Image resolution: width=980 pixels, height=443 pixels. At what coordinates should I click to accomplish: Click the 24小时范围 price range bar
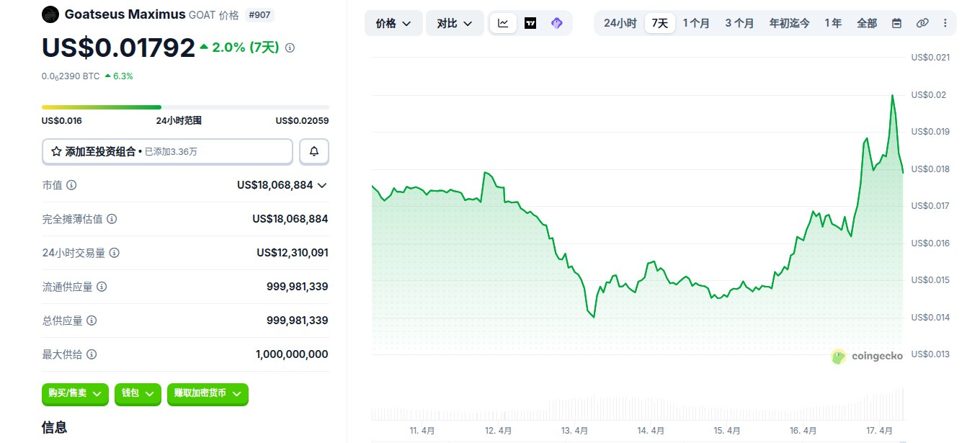pos(185,107)
